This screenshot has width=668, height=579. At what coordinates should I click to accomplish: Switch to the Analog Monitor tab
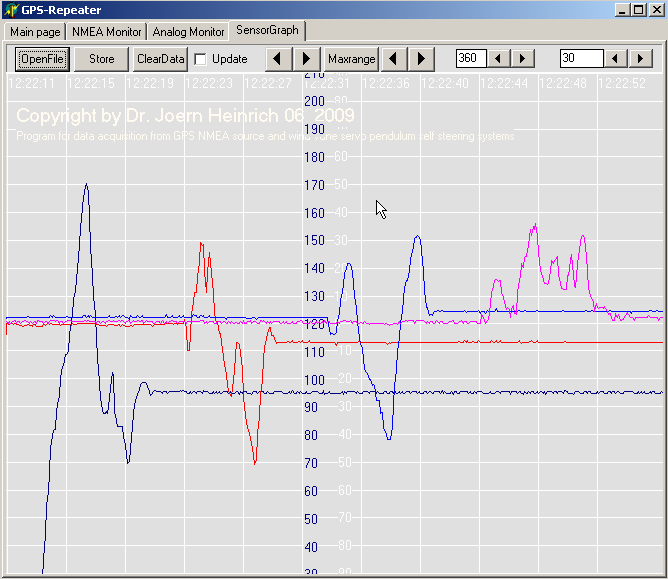188,32
